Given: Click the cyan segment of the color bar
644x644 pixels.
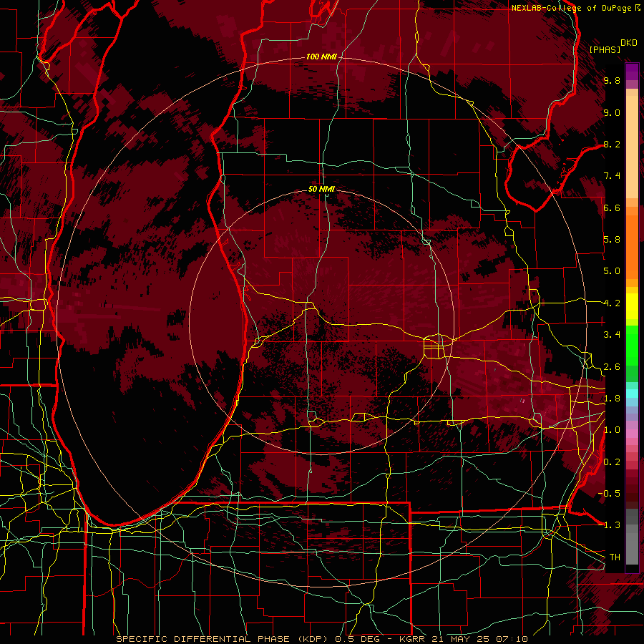Looking at the screenshot, I should click(632, 394).
